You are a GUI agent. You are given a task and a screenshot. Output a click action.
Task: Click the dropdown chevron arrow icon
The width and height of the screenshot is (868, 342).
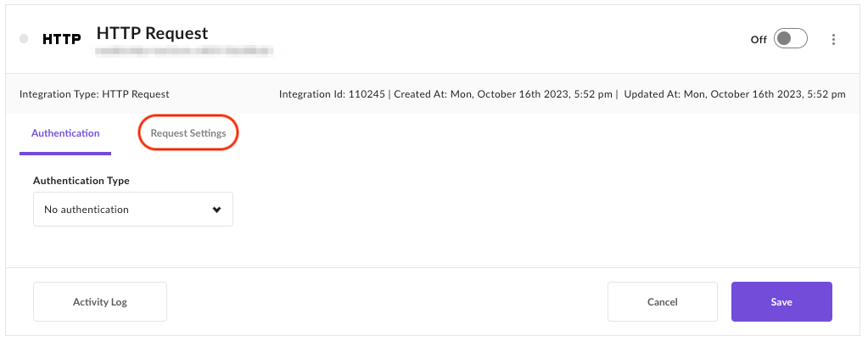[x=216, y=210]
